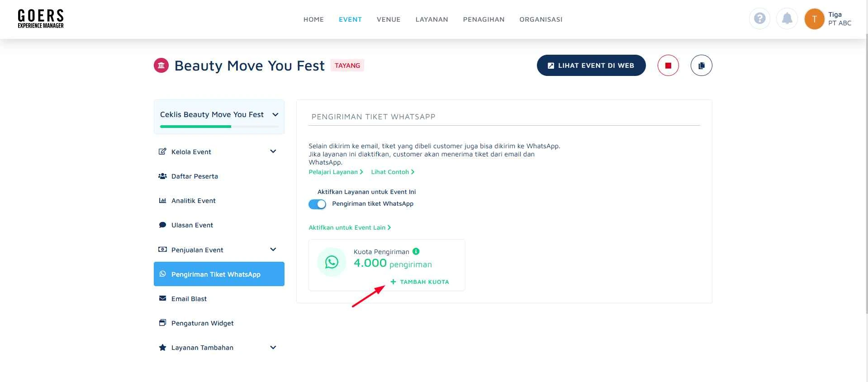Click the orange T user avatar
The height and width of the screenshot is (382, 868).
pos(814,19)
